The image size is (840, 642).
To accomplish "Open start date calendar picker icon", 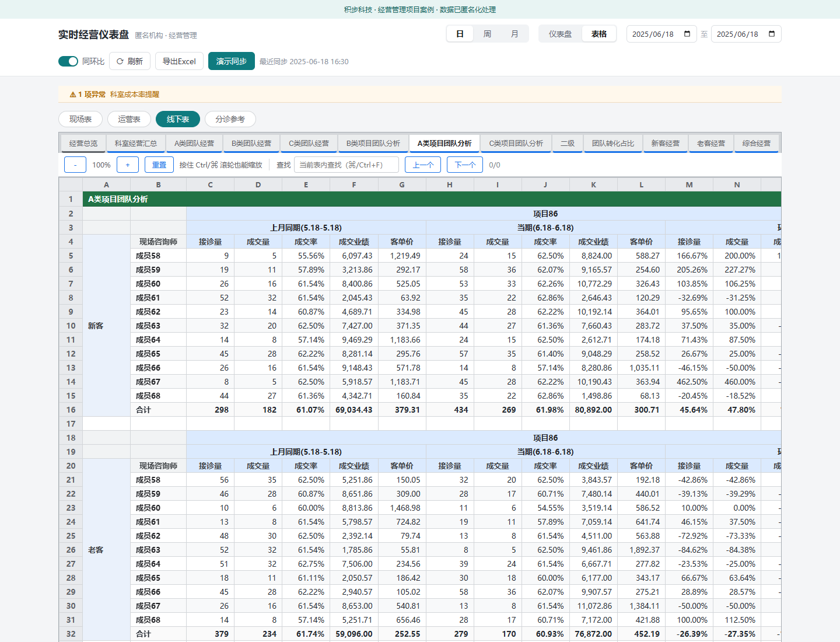I will 687,34.
